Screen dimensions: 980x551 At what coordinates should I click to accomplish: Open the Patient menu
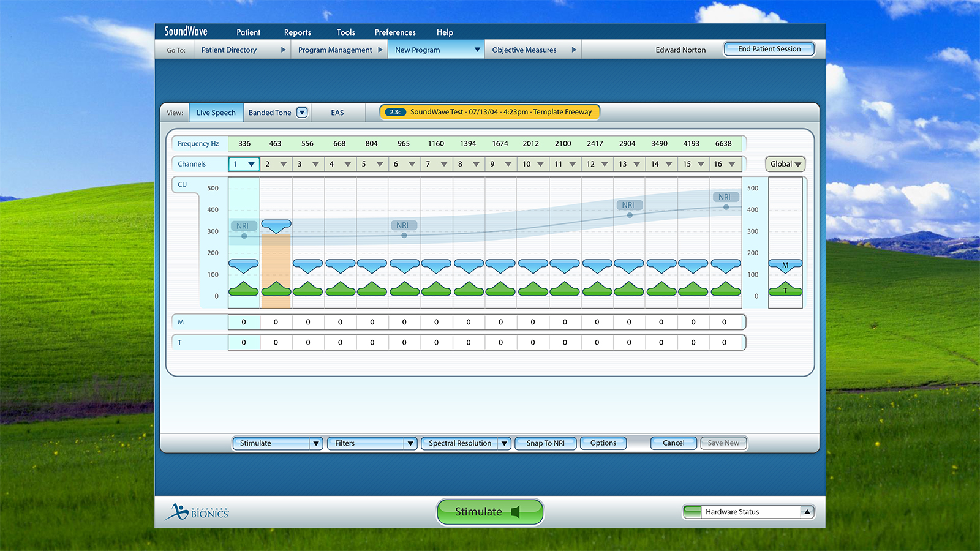click(248, 32)
